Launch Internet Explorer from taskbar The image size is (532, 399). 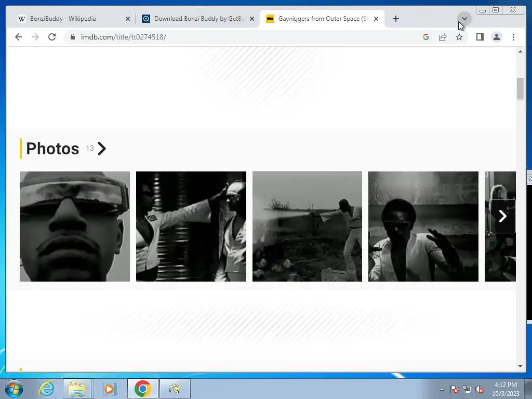46,389
